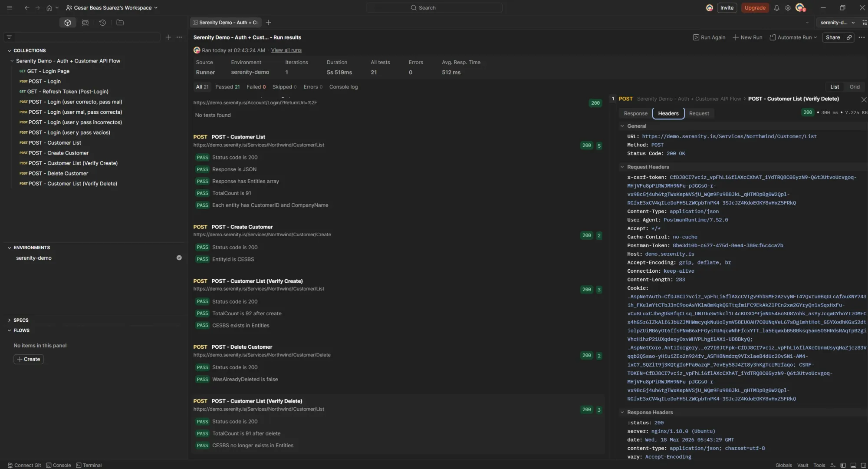868x469 pixels.
Task: Open the Files folder icon in the sidebar
Action: tap(120, 23)
